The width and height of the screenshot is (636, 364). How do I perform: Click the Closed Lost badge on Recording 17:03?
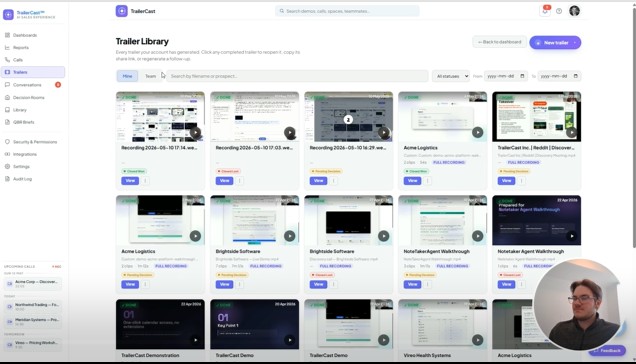point(228,171)
